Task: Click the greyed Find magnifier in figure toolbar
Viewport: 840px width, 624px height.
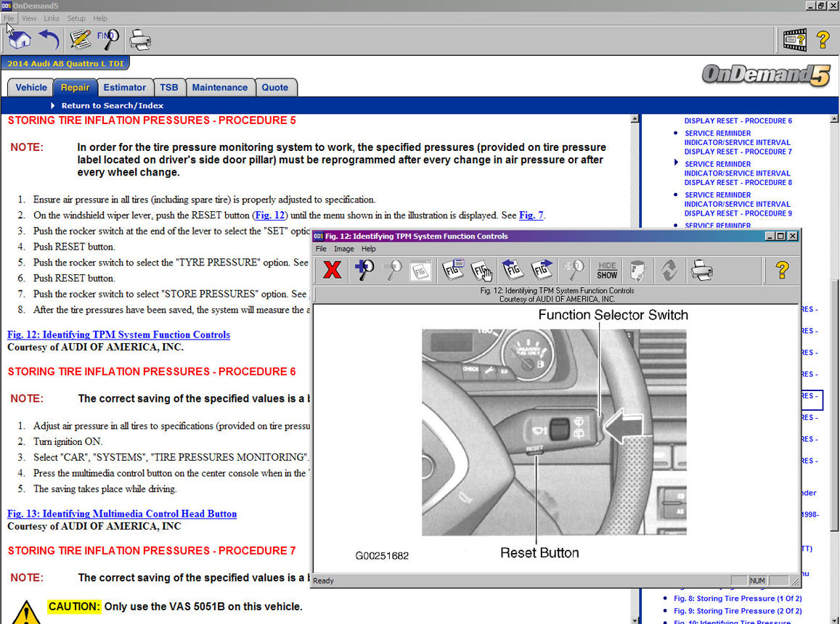Action: pos(574,270)
